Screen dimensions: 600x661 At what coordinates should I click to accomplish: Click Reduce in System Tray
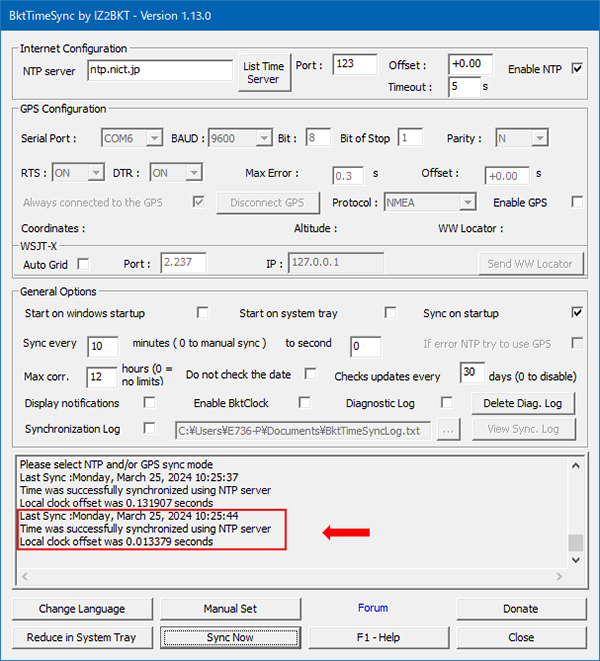tap(82, 637)
